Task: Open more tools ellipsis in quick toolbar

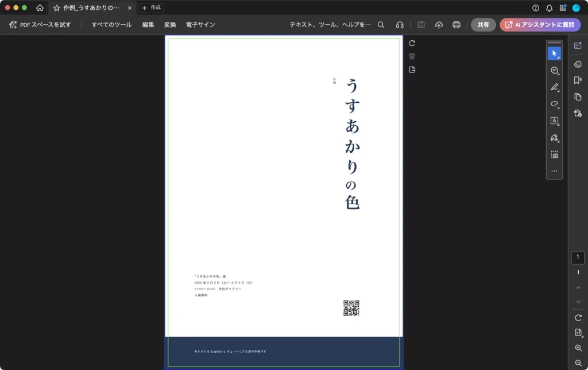Action: click(554, 171)
